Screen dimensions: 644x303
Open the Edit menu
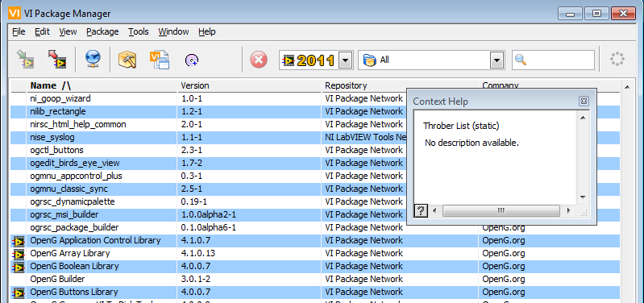(x=42, y=31)
